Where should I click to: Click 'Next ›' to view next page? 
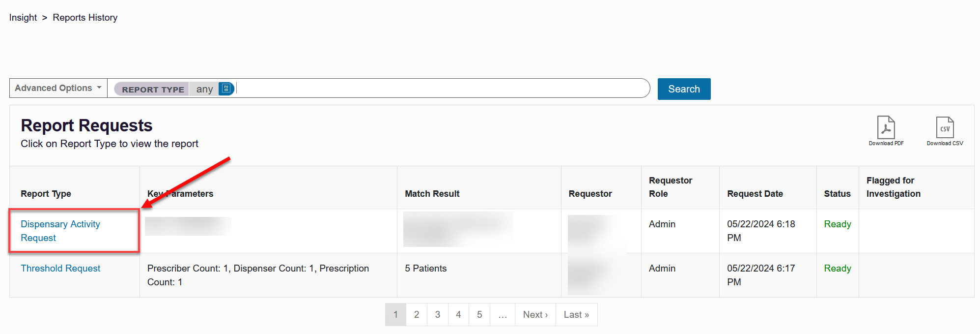535,314
